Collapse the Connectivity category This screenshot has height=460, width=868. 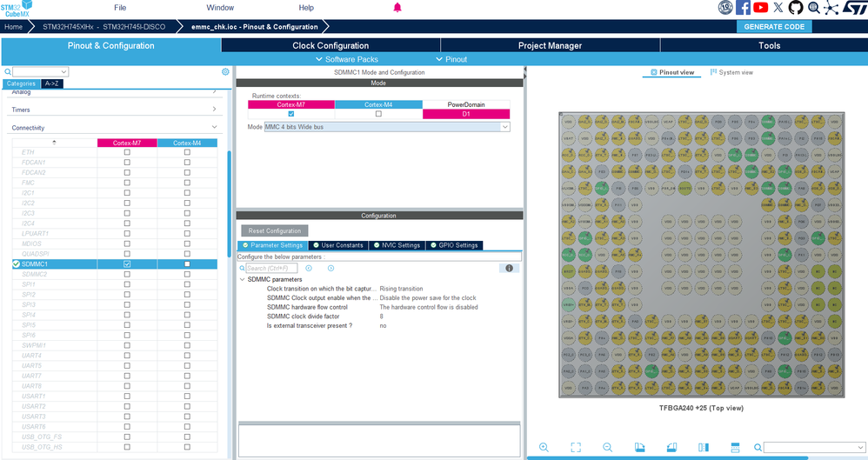(x=214, y=127)
